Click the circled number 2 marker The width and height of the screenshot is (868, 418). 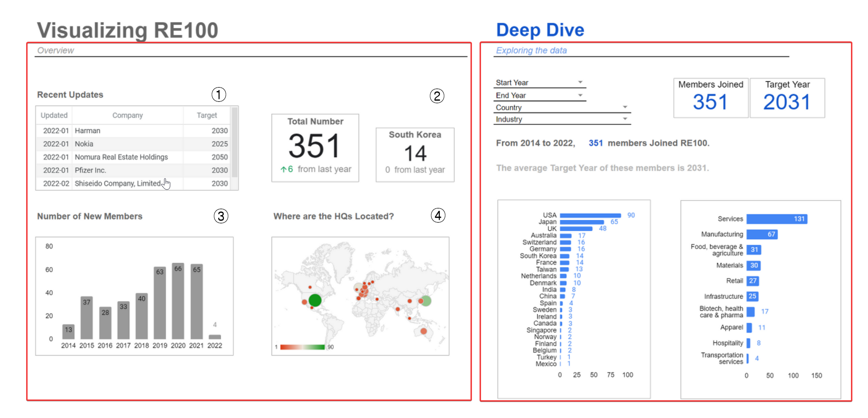pos(437,96)
